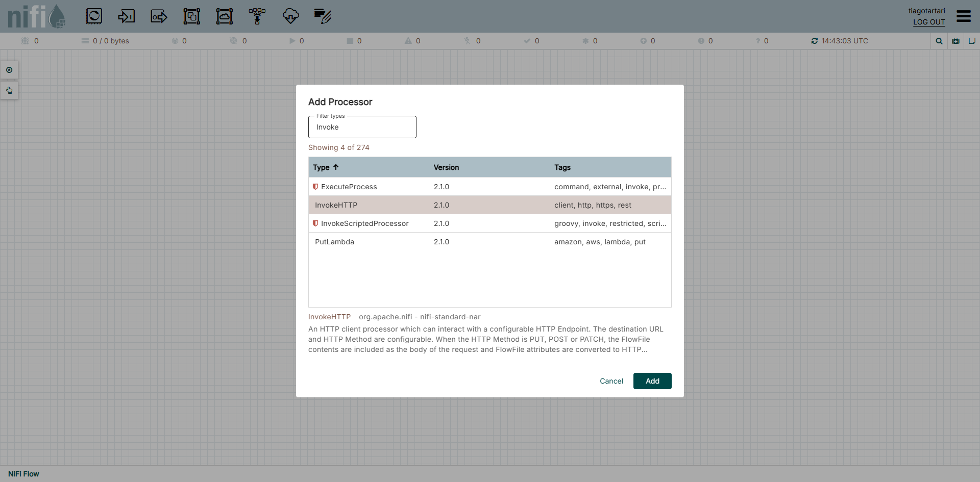Select the Import from Registry cloud icon

[x=290, y=16]
